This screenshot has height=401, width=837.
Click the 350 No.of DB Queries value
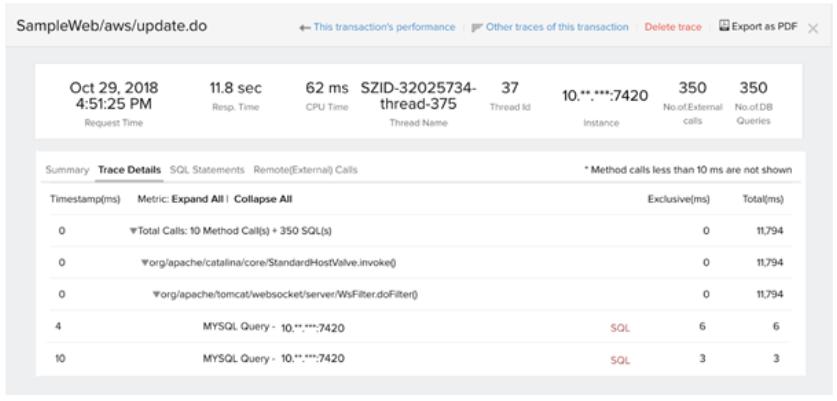pyautogui.click(x=753, y=88)
